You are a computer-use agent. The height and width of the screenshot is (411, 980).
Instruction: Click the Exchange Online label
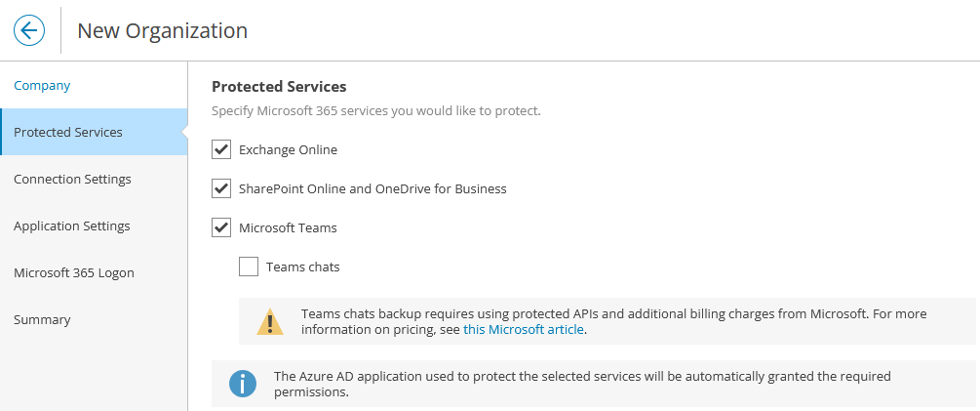pos(288,150)
